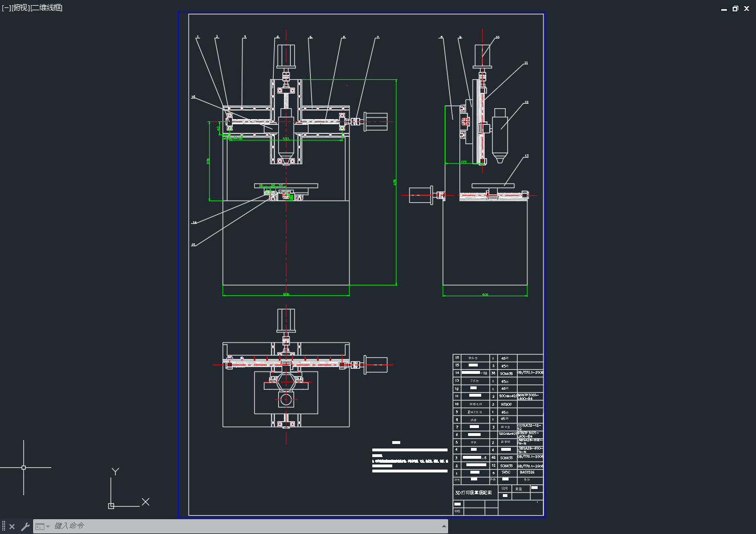Select the 重量 label in title block

[x=519, y=488]
